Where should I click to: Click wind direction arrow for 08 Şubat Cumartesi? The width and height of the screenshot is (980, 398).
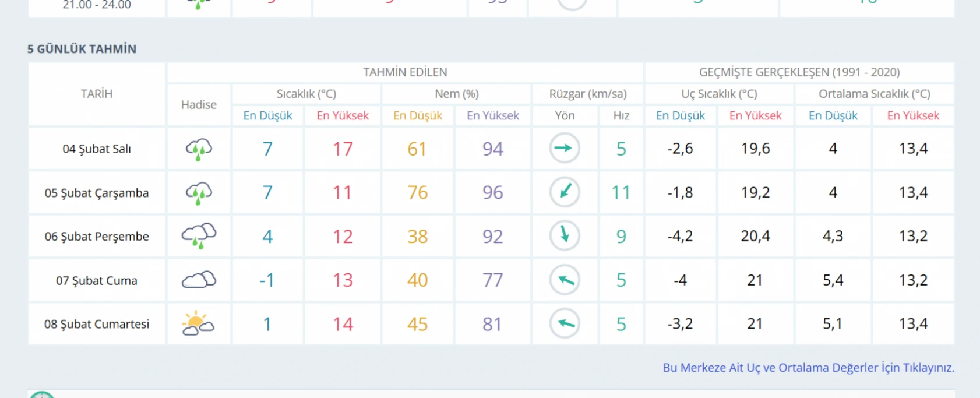[x=564, y=323]
